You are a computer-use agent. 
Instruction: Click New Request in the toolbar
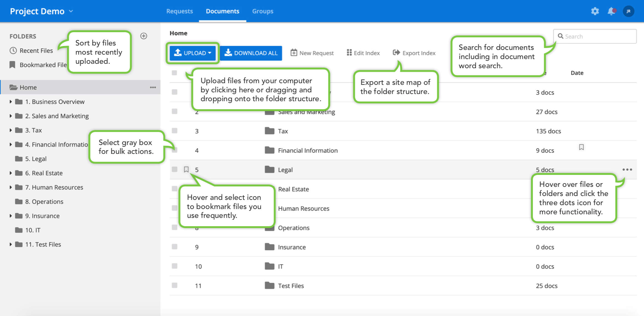pyautogui.click(x=312, y=53)
